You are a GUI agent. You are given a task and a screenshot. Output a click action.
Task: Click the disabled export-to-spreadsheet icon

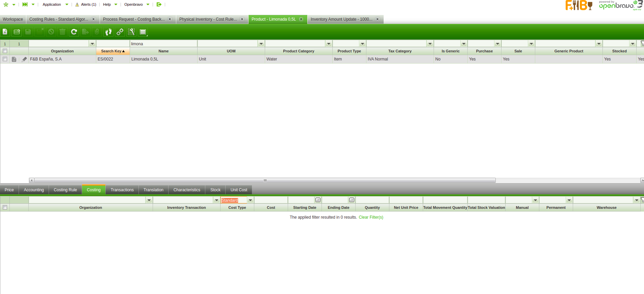coord(85,32)
